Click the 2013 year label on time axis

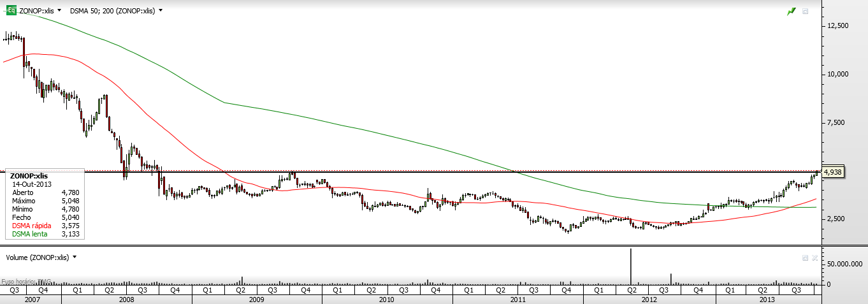point(767,299)
